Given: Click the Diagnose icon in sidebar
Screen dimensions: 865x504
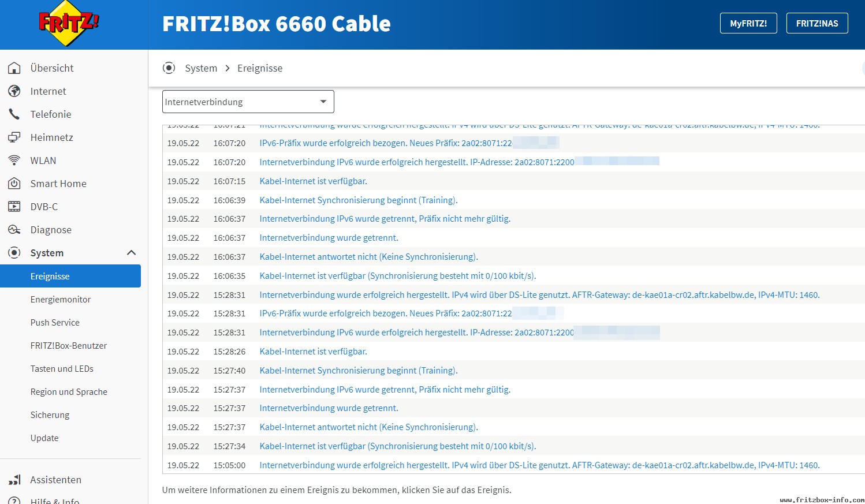Looking at the screenshot, I should tap(14, 230).
